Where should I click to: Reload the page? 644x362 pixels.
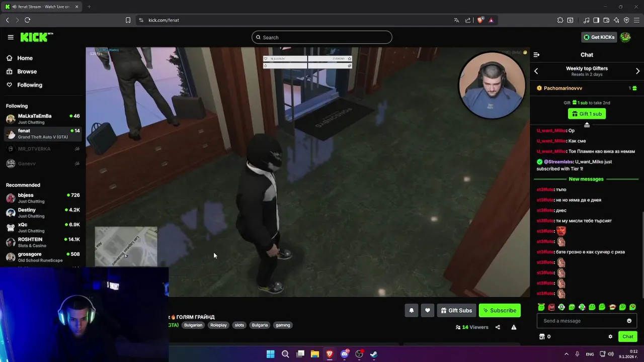(27, 20)
